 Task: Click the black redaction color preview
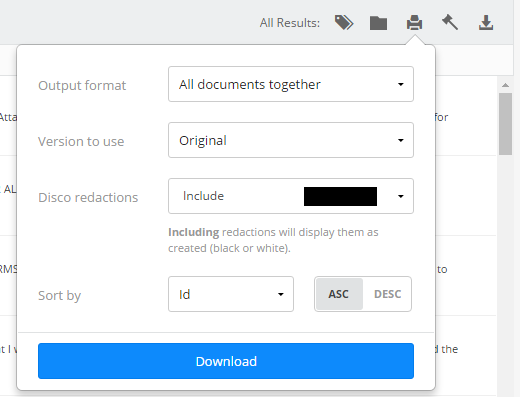pos(340,196)
